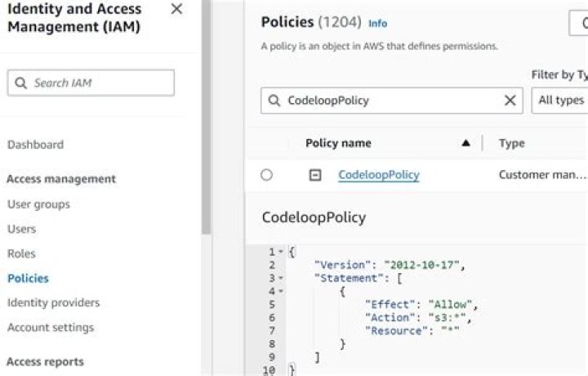This screenshot has width=588, height=376.
Task: Open User groups in sidebar
Action: coord(38,204)
